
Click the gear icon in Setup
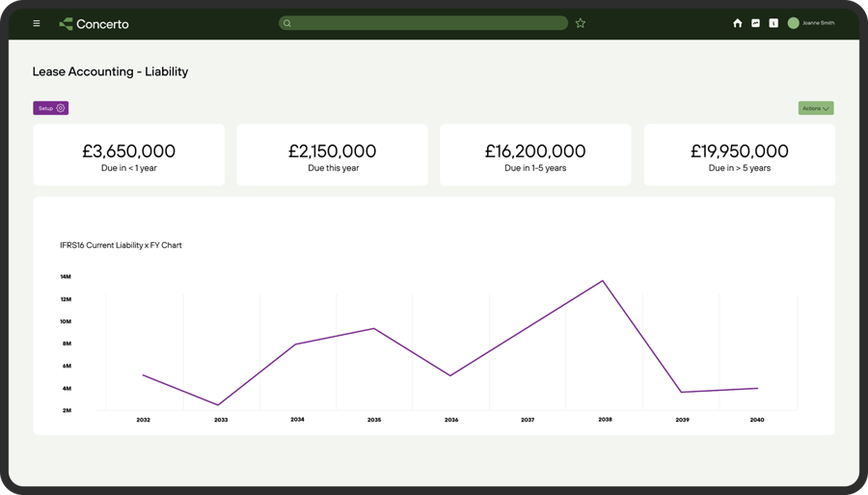click(x=61, y=108)
